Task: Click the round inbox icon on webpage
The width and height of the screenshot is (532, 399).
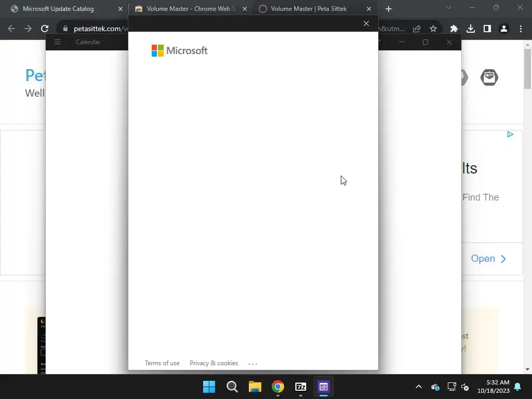Action: tap(489, 77)
